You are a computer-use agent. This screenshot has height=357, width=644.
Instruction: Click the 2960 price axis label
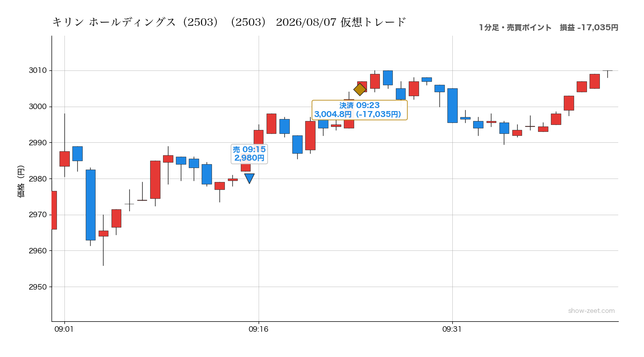[x=38, y=251]
